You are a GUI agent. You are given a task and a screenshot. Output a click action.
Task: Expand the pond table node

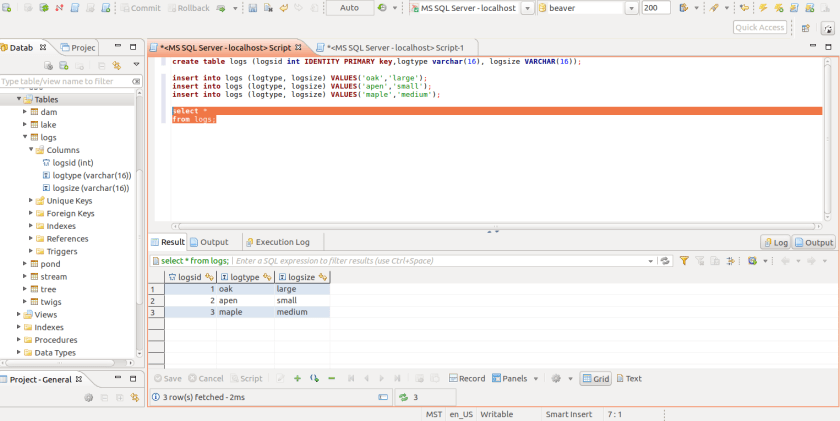coord(25,264)
